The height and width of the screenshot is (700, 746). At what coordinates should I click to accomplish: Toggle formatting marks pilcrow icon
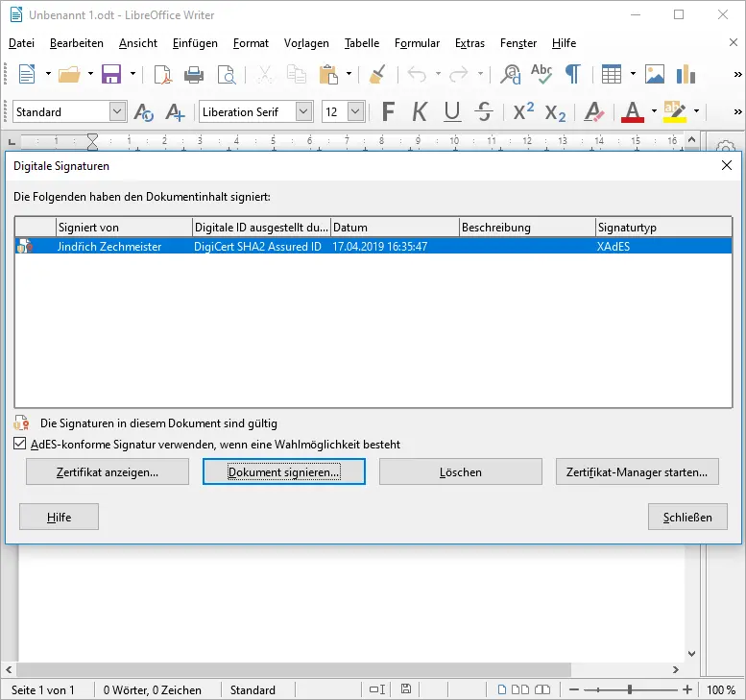[573, 74]
